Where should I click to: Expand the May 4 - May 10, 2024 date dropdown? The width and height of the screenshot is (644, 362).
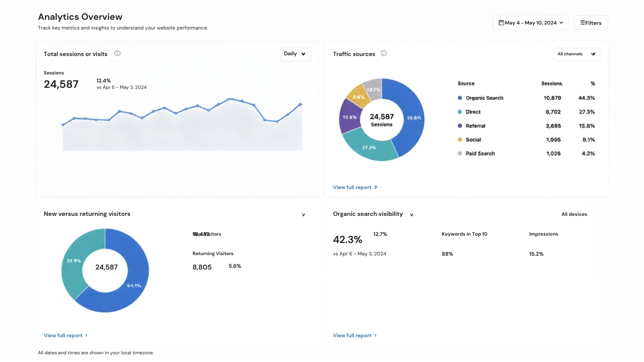(x=530, y=23)
